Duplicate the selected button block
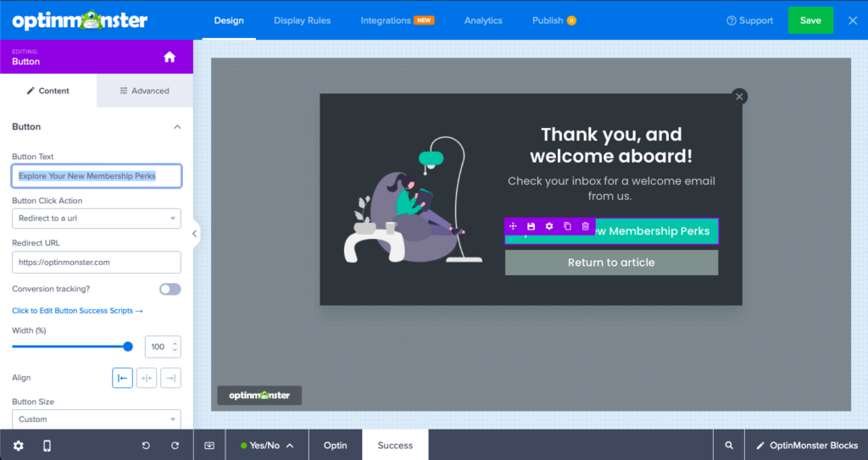Viewport: 868px width, 460px height. (x=567, y=226)
